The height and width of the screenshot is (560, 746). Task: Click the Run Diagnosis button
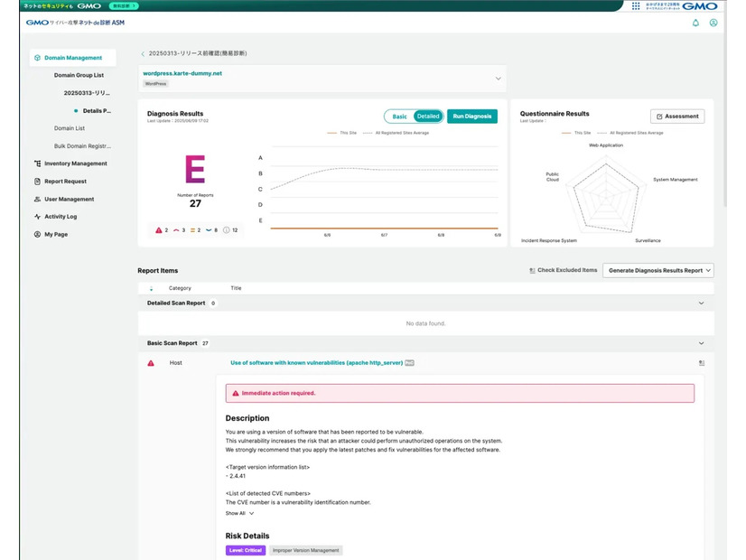pos(471,117)
